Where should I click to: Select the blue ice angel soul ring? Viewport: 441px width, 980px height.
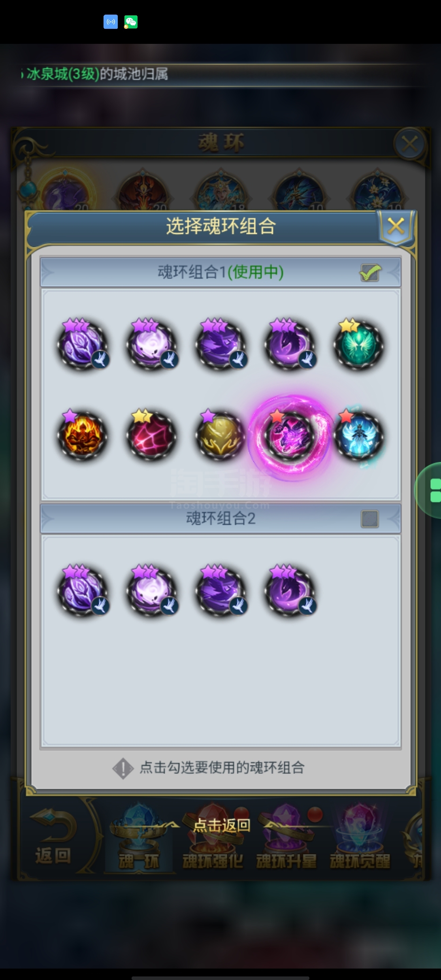coord(358,436)
